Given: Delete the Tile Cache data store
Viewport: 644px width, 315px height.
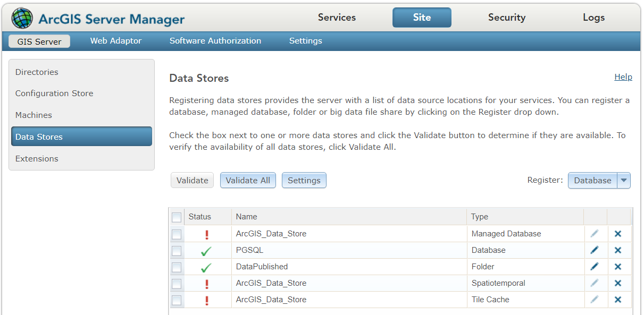Looking at the screenshot, I should (618, 300).
